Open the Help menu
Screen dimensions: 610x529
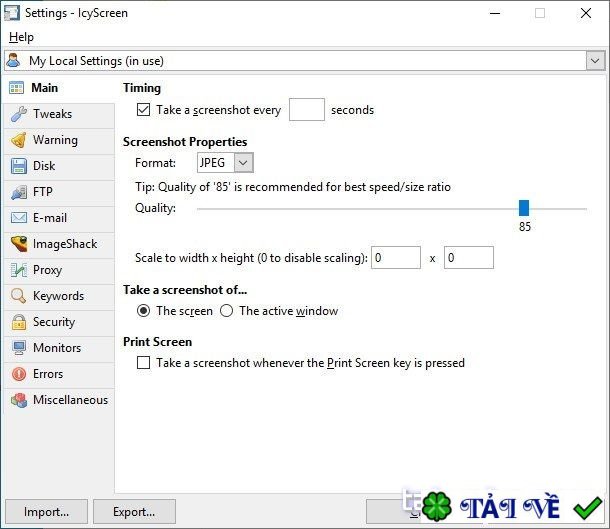pos(21,37)
